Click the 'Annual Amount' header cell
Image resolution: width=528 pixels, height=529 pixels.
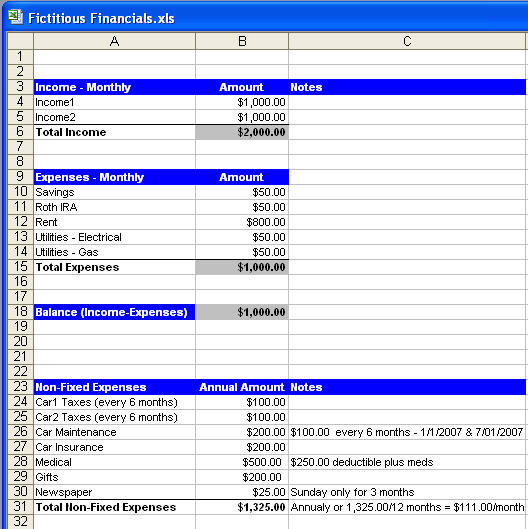(x=242, y=387)
